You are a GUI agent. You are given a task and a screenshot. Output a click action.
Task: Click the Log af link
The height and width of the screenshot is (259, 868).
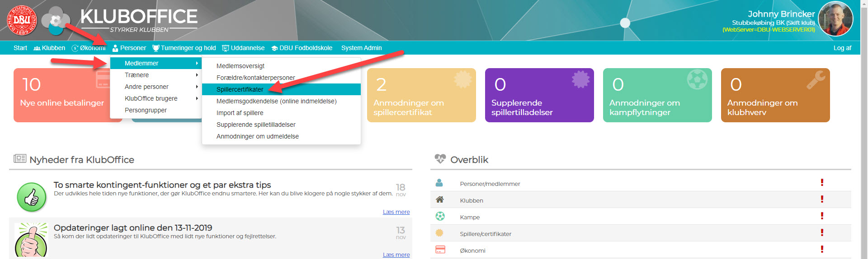coord(842,48)
